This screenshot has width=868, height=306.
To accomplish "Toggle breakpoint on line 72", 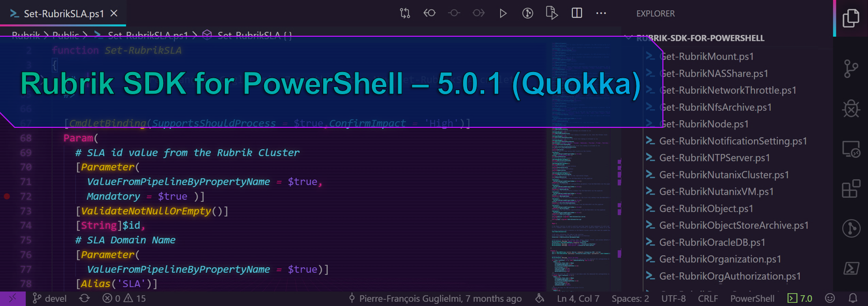I will [7, 196].
